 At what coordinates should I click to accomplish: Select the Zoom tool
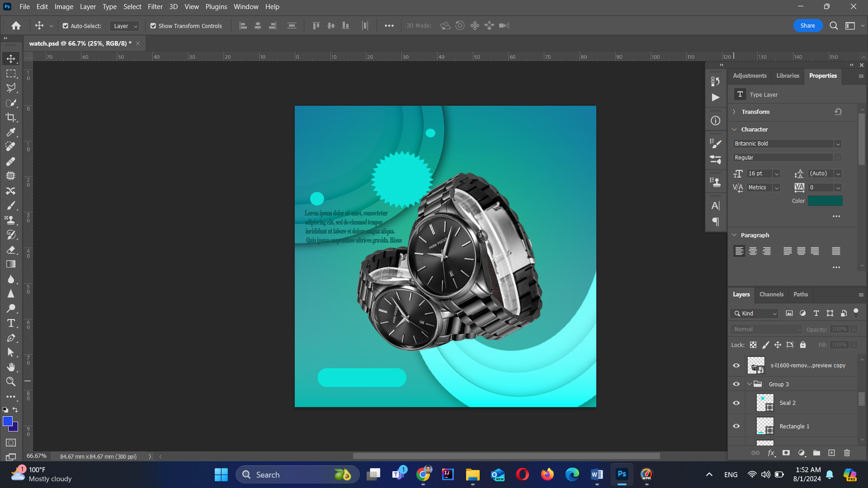11,382
